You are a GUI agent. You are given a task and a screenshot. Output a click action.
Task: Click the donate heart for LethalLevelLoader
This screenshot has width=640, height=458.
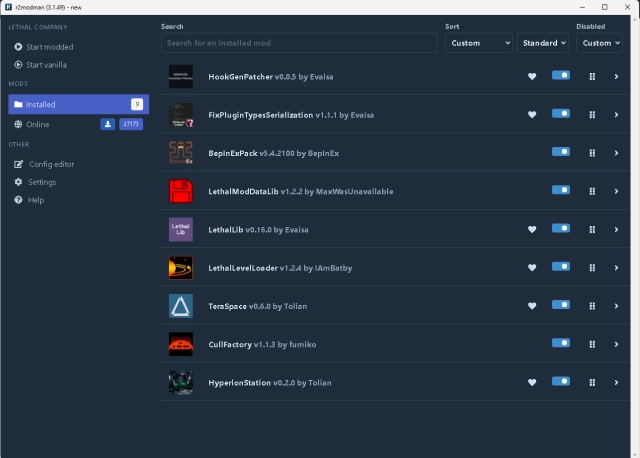(532, 268)
